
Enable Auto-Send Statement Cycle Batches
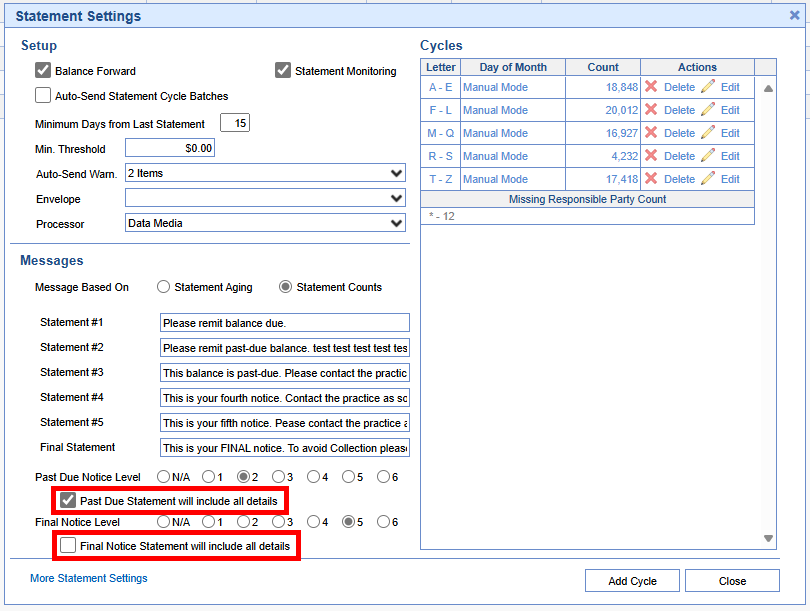tap(43, 95)
